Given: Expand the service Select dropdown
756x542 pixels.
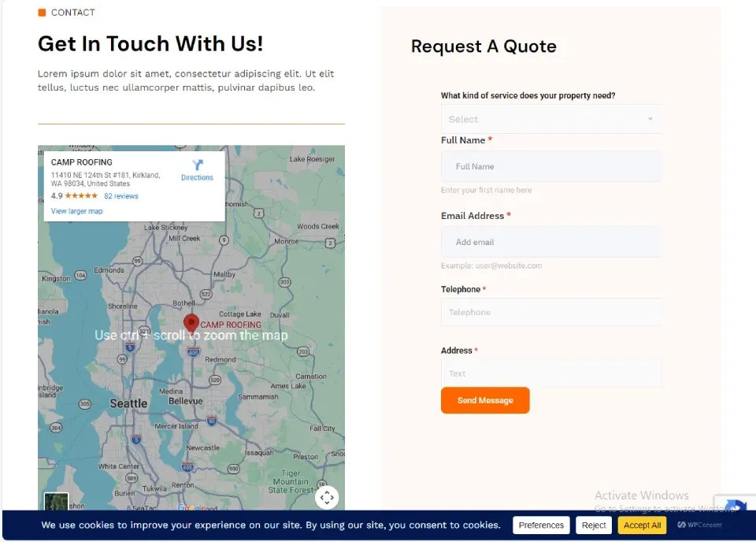Looking at the screenshot, I should [551, 119].
